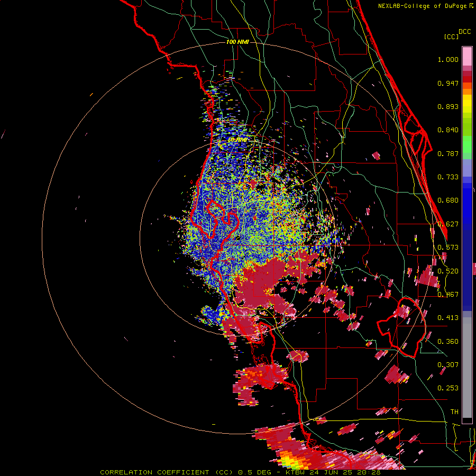Screen dimensions: 476x476
Task: Click the TH threshold label
Action: pos(454,412)
